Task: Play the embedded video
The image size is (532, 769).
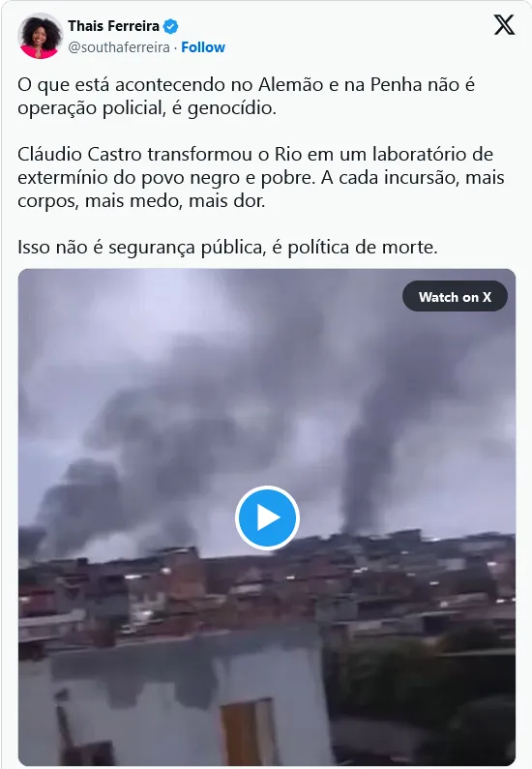Action: coord(267,518)
